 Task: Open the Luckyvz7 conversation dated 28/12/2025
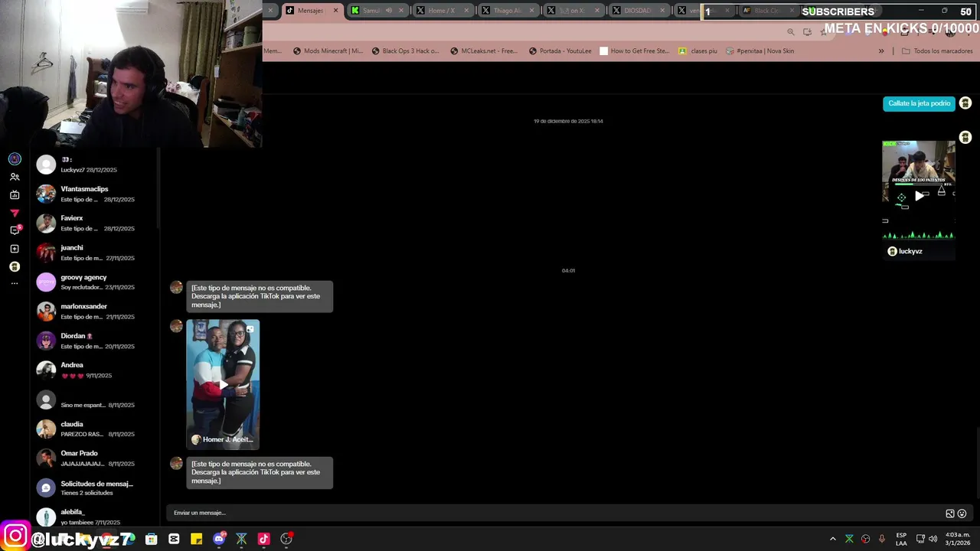pyautogui.click(x=96, y=165)
